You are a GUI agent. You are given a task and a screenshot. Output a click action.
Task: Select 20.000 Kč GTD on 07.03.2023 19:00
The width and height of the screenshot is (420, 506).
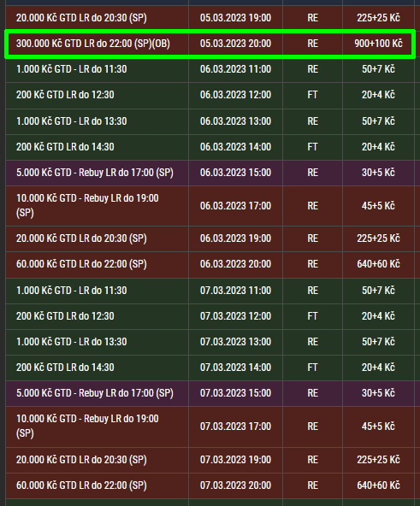pyautogui.click(x=210, y=460)
